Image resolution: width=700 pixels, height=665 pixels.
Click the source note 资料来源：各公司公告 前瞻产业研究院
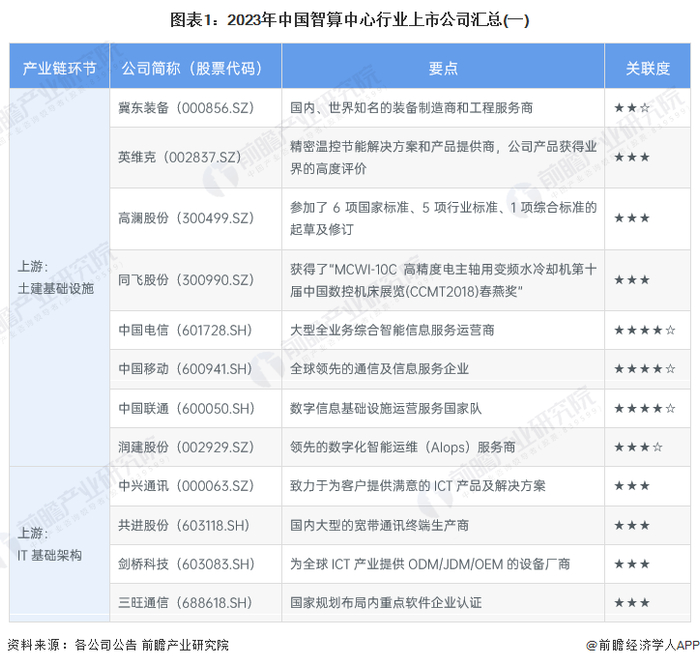pyautogui.click(x=118, y=645)
